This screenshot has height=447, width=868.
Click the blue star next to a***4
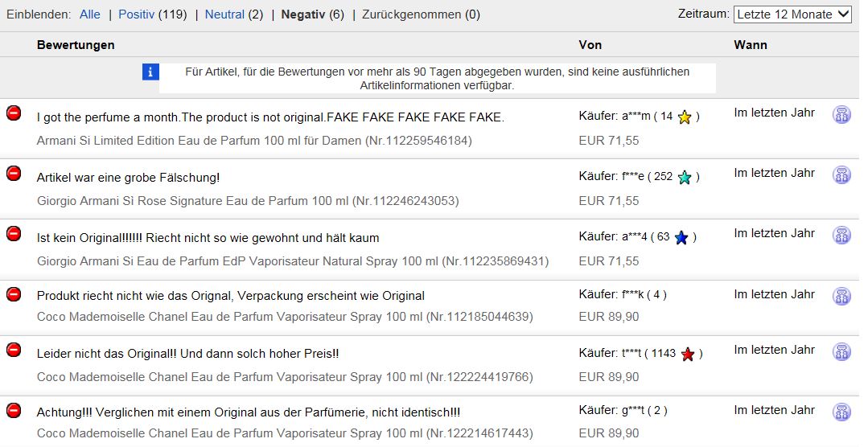click(681, 238)
